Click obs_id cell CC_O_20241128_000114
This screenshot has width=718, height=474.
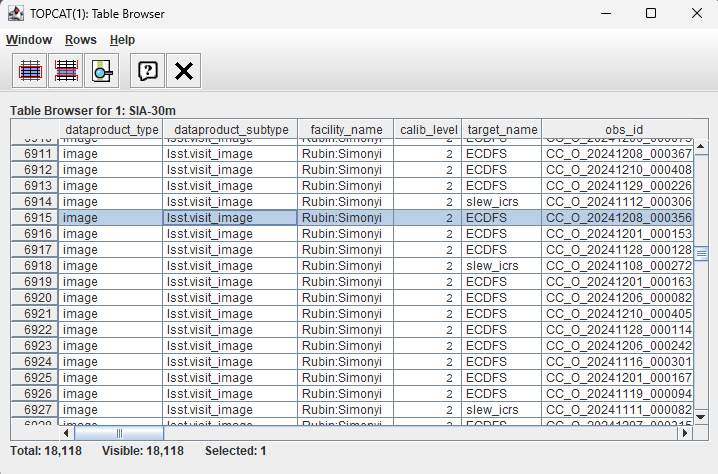tap(618, 330)
